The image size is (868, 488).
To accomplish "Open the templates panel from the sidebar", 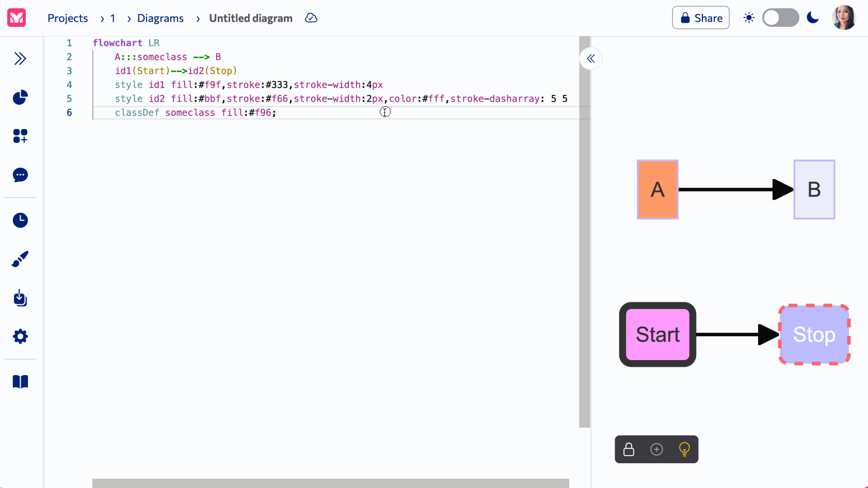I will 20,136.
